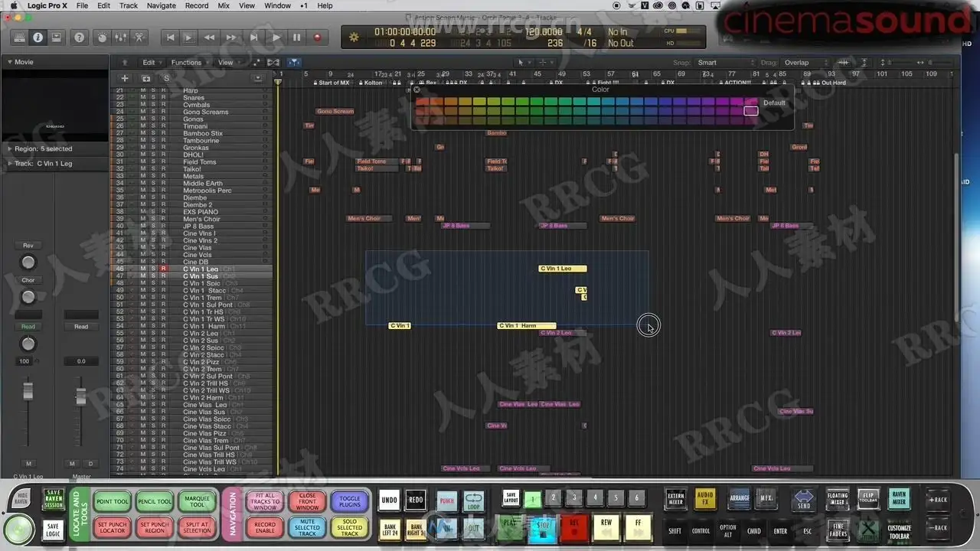This screenshot has width=980, height=551.
Task: Click the Pause transport button
Action: click(x=296, y=37)
